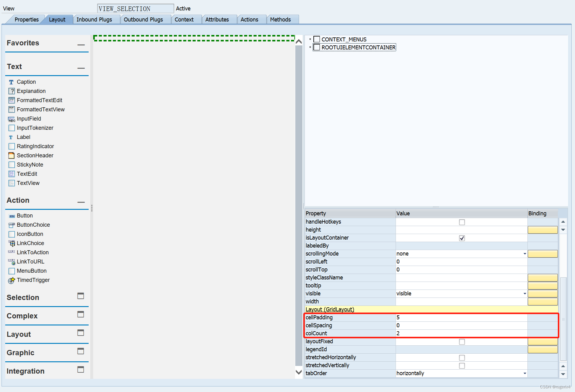Collapse the Favorites section
This screenshot has height=392, width=575.
(81, 45)
